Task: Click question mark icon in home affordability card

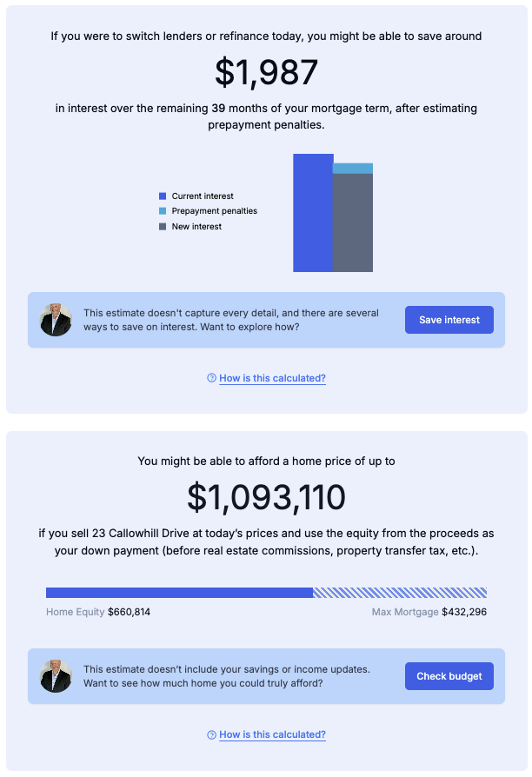Action: 211,734
